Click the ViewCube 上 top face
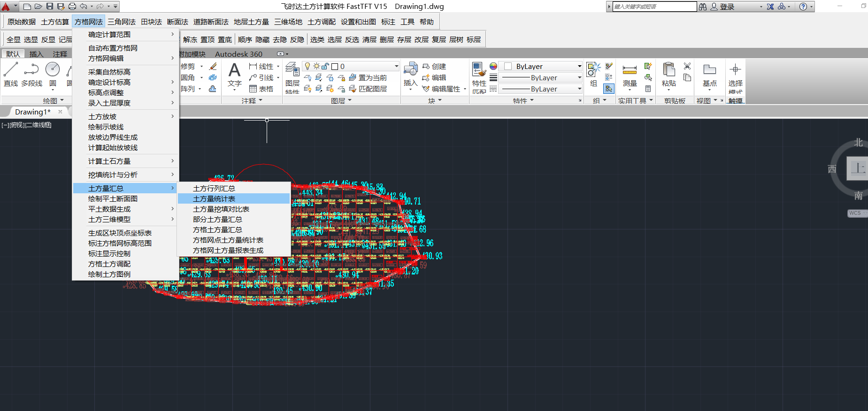The image size is (868, 411). [857, 168]
